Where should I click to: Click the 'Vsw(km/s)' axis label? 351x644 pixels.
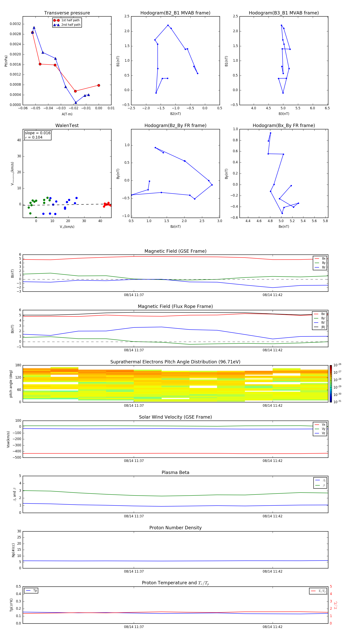click(x=8, y=439)
